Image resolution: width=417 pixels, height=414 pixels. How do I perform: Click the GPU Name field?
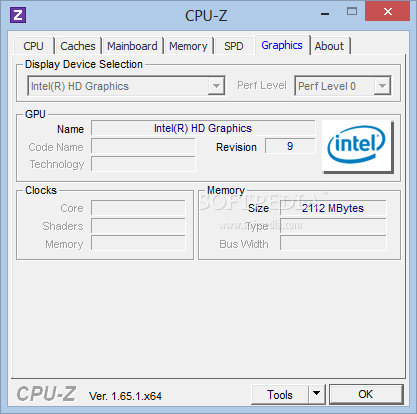click(x=203, y=128)
